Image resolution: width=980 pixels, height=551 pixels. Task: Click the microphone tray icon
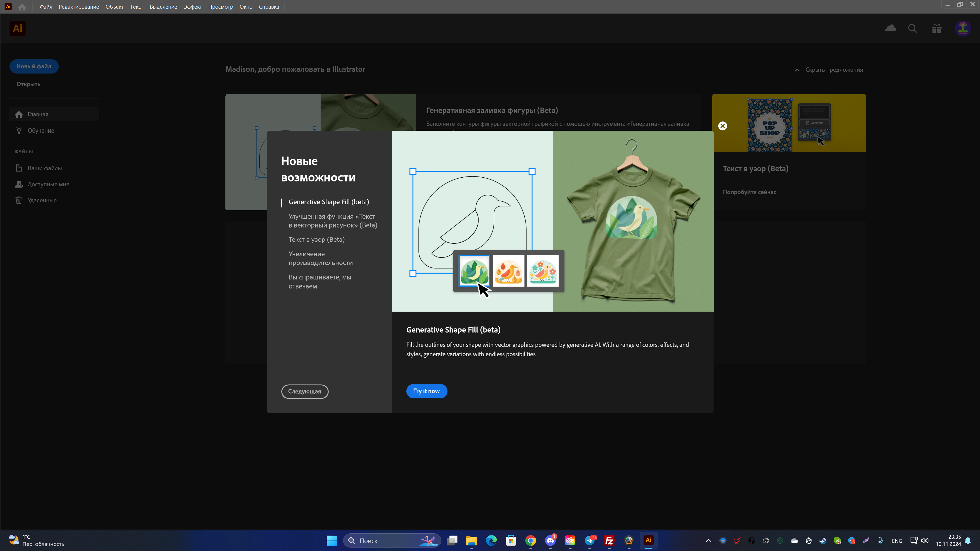[x=880, y=540]
